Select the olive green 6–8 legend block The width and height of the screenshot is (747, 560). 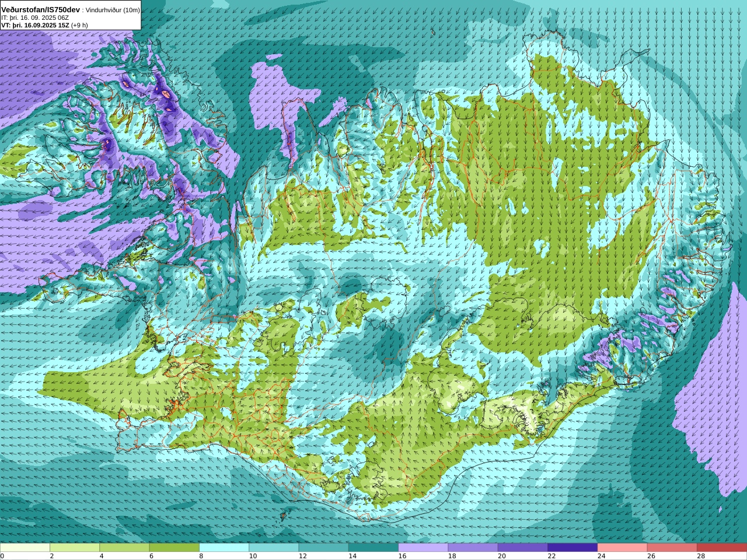174,548
